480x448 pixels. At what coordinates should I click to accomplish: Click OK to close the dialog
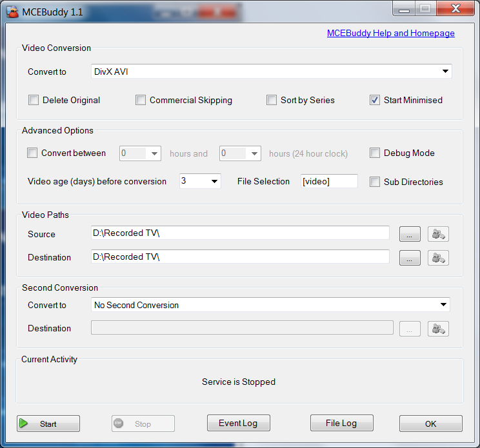(431, 424)
